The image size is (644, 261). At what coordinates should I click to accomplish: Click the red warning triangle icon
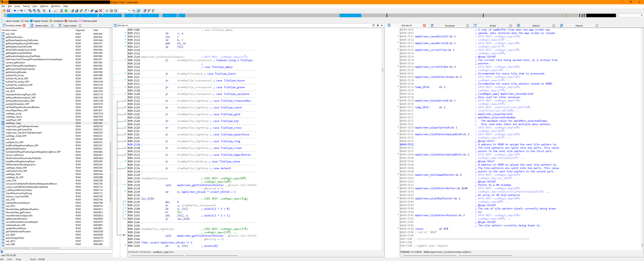(62, 11)
